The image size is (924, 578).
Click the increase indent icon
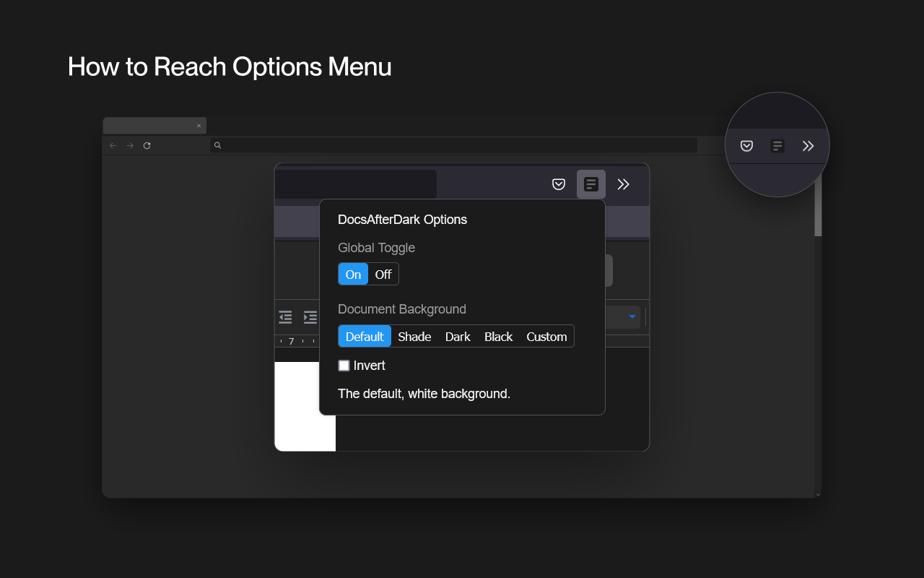pyautogui.click(x=310, y=317)
